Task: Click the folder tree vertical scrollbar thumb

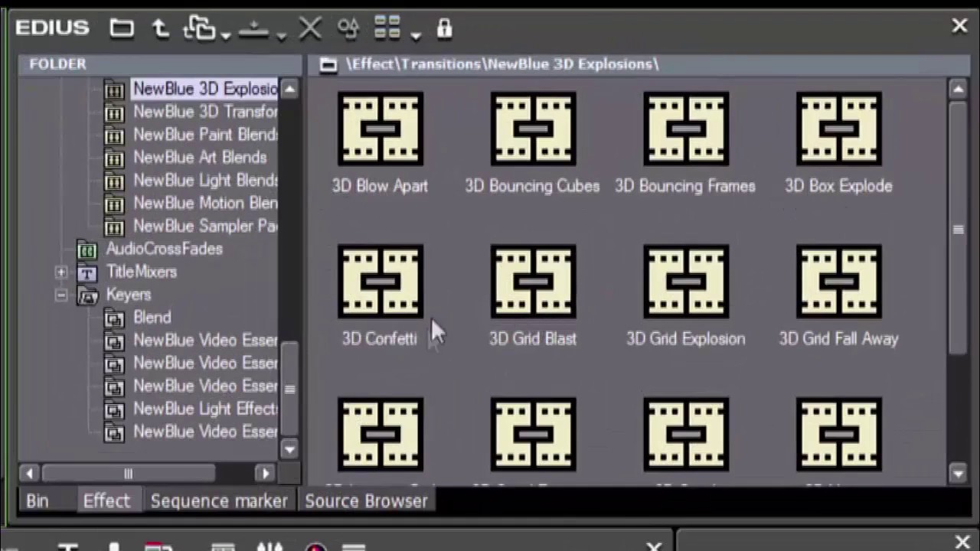Action: (x=289, y=389)
